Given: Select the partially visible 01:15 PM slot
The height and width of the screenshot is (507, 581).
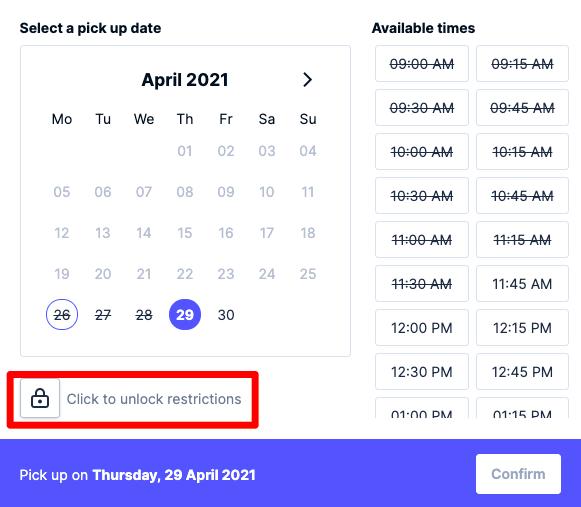Looking at the screenshot, I should (x=522, y=408).
